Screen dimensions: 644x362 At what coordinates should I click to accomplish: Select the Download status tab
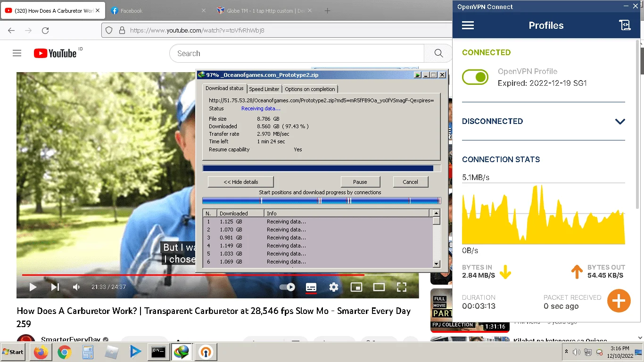point(224,88)
